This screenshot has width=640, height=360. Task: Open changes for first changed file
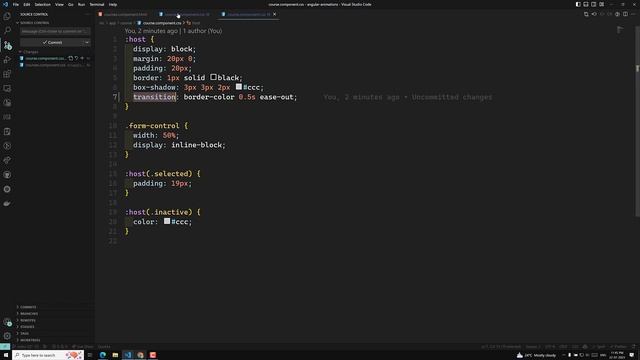pyautogui.click(x=71, y=58)
